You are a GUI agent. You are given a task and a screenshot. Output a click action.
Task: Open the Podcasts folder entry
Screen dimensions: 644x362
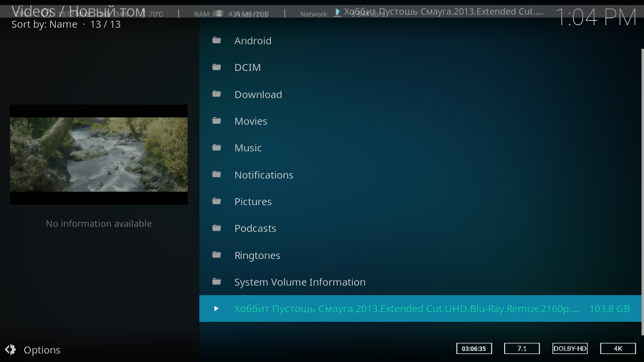coord(421,228)
